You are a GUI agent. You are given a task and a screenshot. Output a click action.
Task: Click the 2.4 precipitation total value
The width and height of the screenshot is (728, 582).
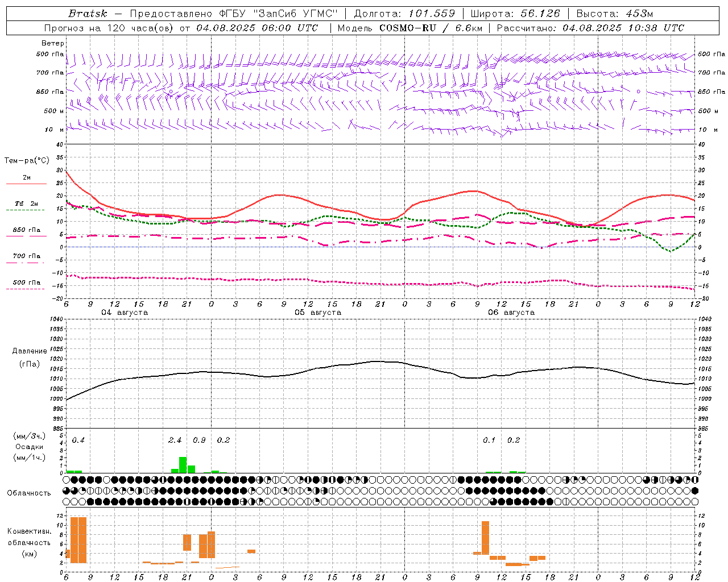coord(175,440)
